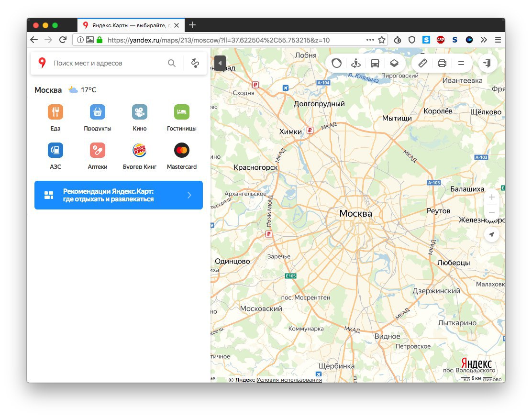Go back in browser history

[34, 40]
